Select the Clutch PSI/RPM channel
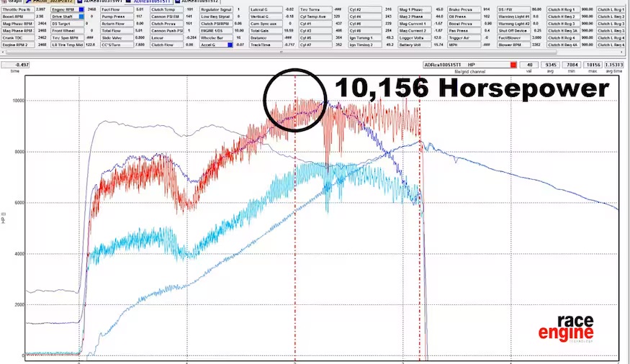This screenshot has width=630, height=364. [x=216, y=24]
